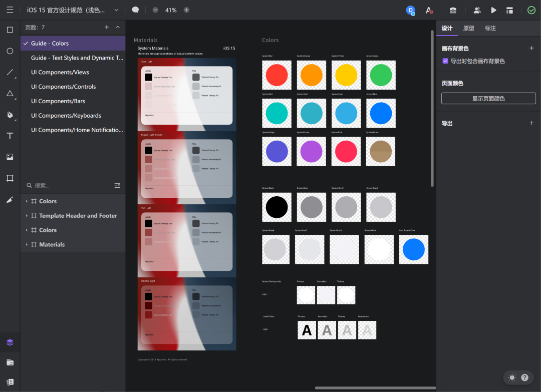Viewport: 541px width, 392px height.
Task: Open the file name dropdown arrow
Action: (116, 10)
